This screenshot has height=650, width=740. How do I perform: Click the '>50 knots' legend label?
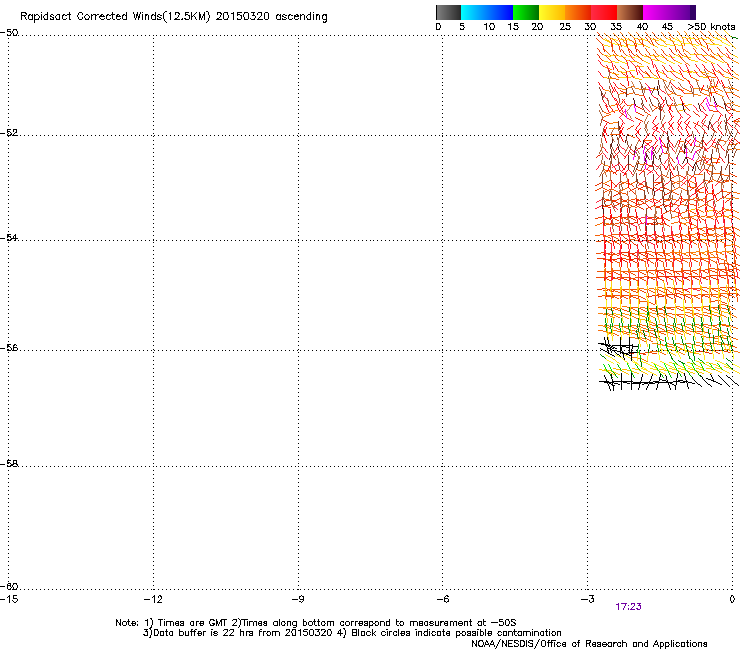click(x=711, y=27)
